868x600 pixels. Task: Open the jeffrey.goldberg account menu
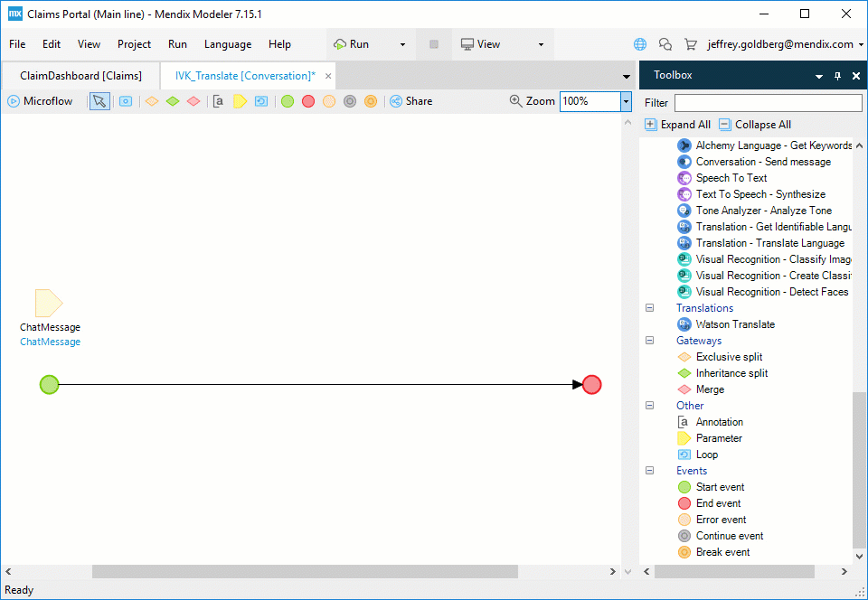(x=785, y=44)
